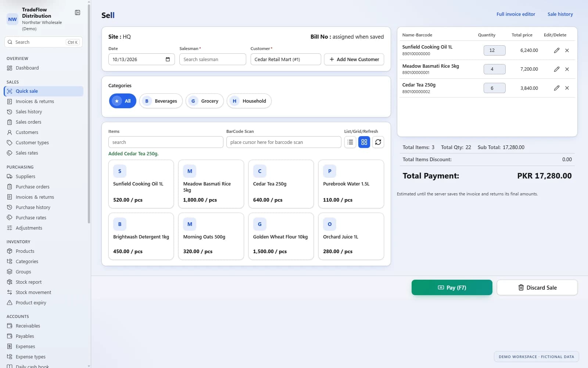
Task: Select the All category filter
Action: pyautogui.click(x=123, y=101)
